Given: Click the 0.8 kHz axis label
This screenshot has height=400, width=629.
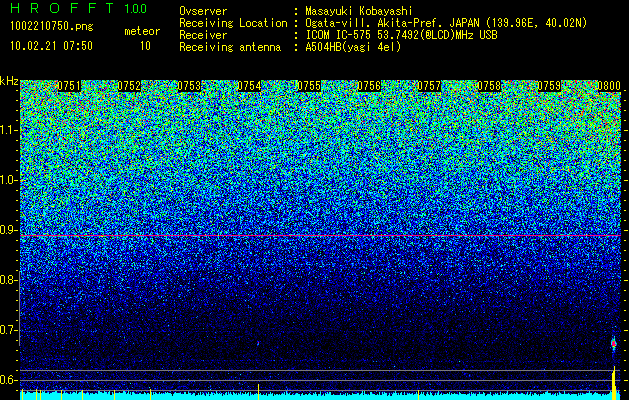Looking at the screenshot, I should [9, 280].
